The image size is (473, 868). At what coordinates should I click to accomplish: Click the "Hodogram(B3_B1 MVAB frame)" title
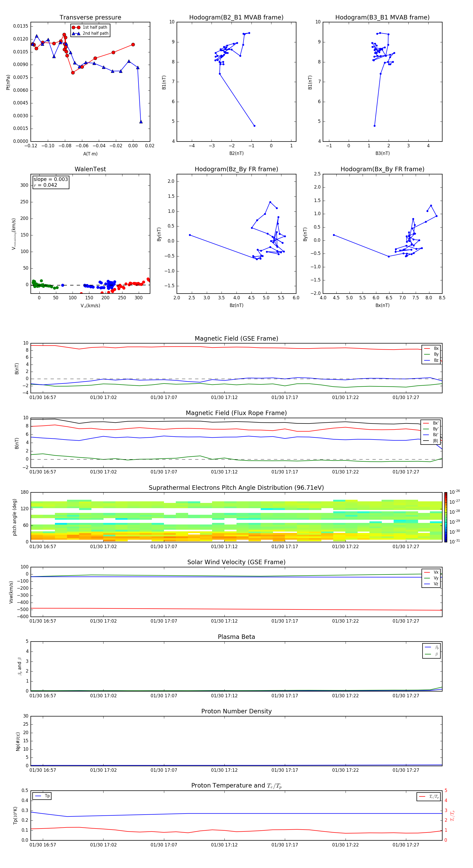coord(382,17)
